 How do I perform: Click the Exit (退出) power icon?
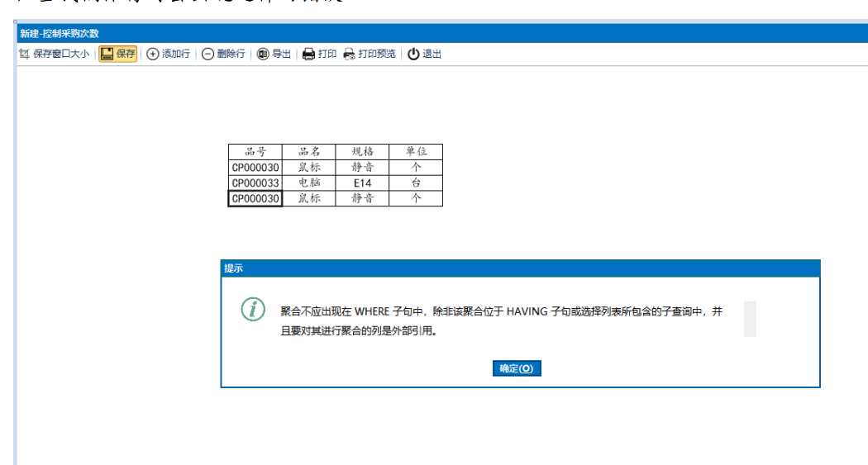(x=413, y=55)
